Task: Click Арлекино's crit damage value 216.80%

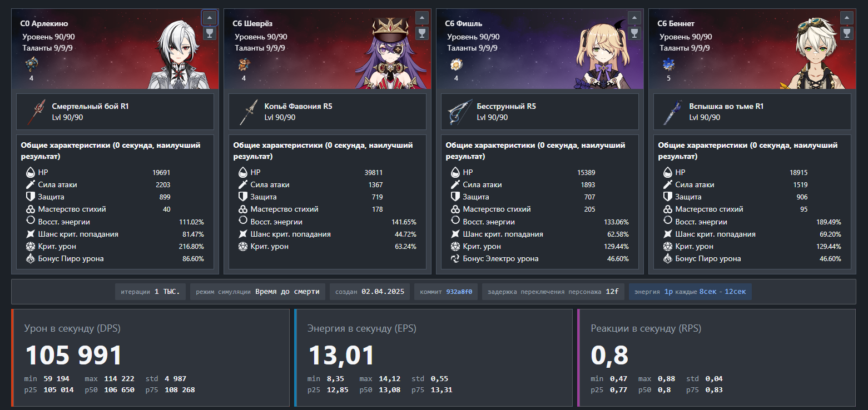Action: tap(190, 246)
